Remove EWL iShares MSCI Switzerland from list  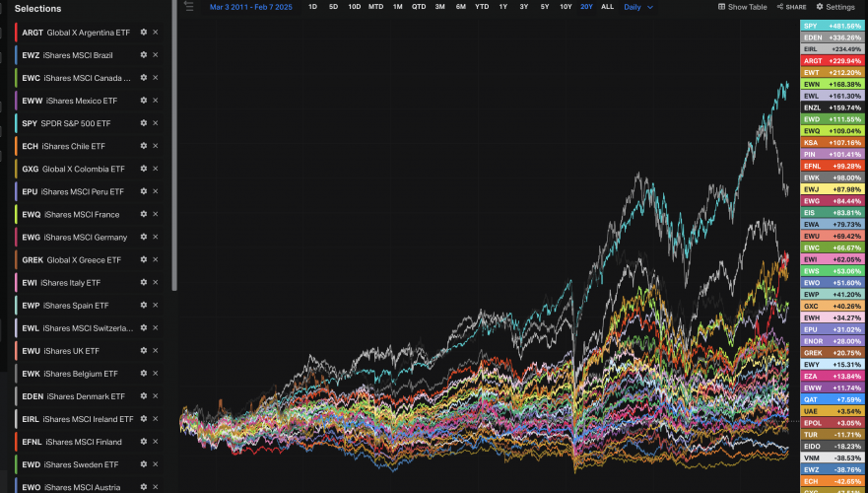point(155,327)
